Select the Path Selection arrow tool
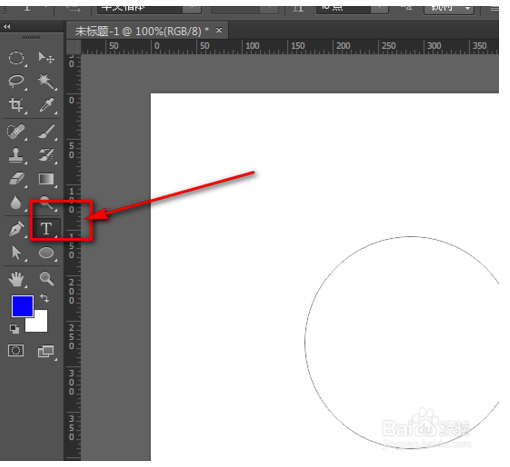Image resolution: width=510 pixels, height=467 pixels. pos(16,253)
